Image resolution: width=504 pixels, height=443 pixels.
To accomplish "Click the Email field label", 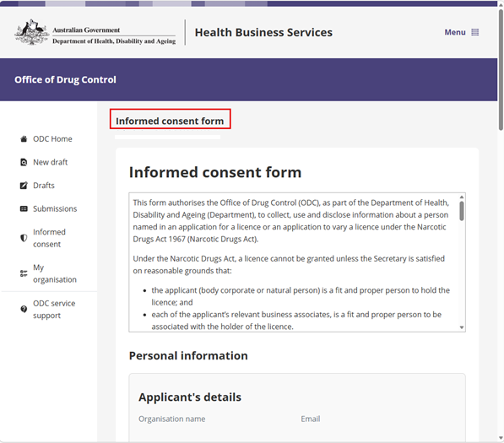I will coord(311,419).
